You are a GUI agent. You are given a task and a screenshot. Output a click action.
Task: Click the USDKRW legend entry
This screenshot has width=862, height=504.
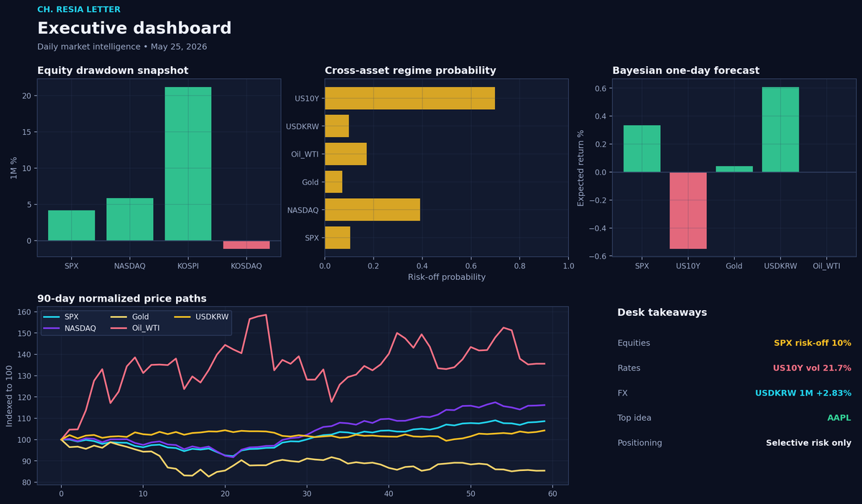pyautogui.click(x=203, y=317)
